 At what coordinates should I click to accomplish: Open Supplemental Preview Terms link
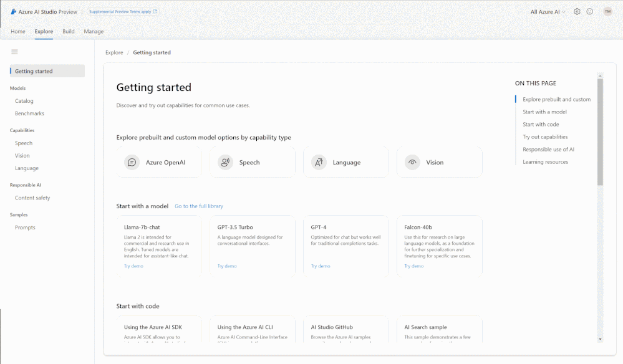(123, 12)
